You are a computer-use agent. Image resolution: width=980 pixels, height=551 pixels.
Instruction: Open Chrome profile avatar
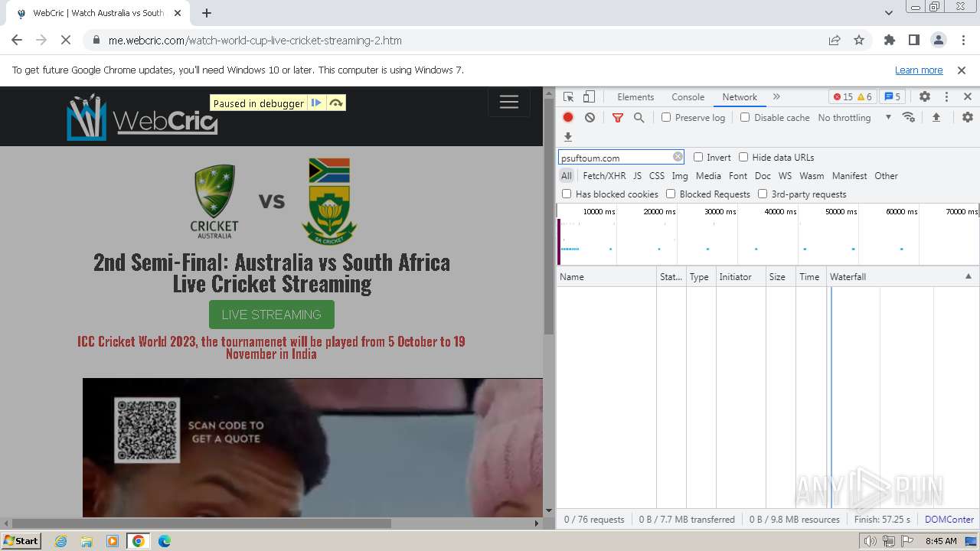tap(938, 41)
